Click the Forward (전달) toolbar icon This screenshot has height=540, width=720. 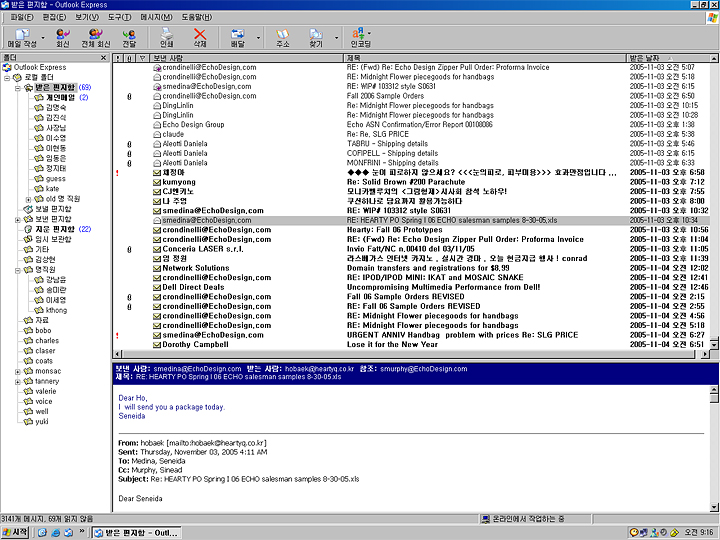(129, 38)
